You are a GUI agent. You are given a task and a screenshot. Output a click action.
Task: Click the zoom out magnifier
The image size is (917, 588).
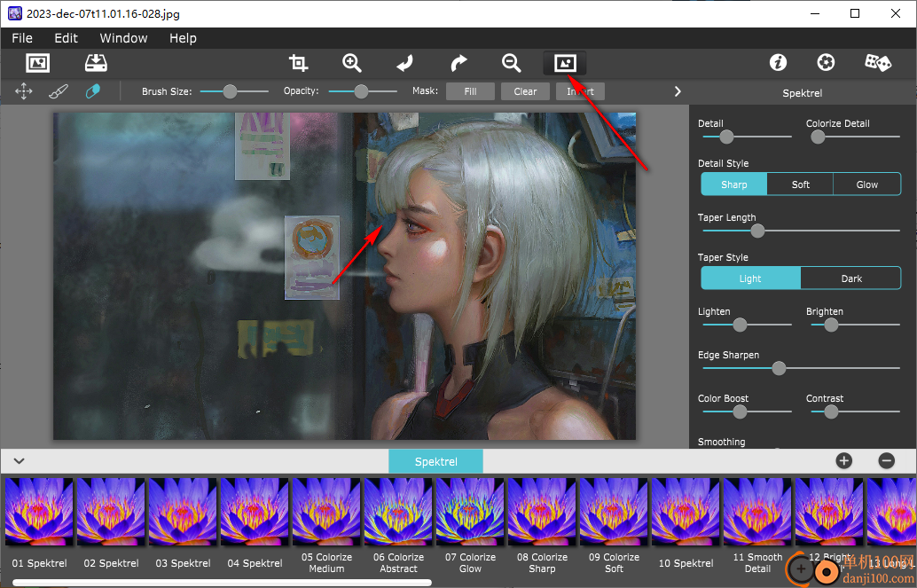click(x=511, y=63)
